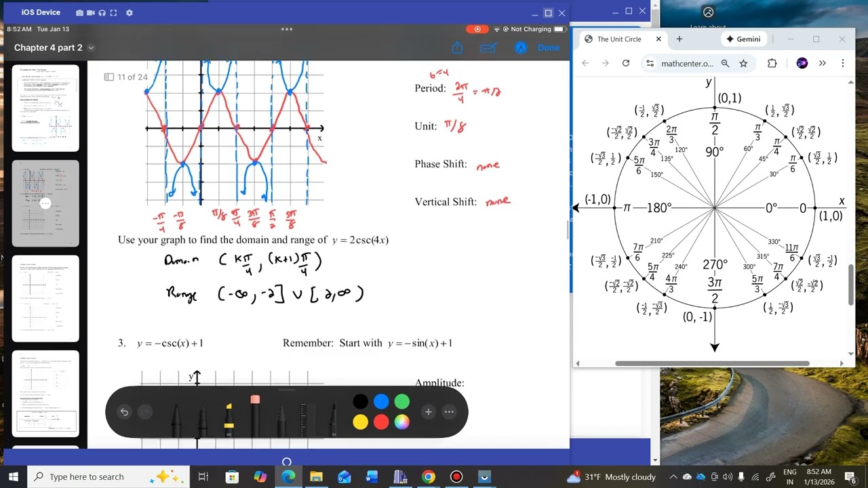The height and width of the screenshot is (488, 868).
Task: Click the headphones audio icon
Action: [102, 13]
